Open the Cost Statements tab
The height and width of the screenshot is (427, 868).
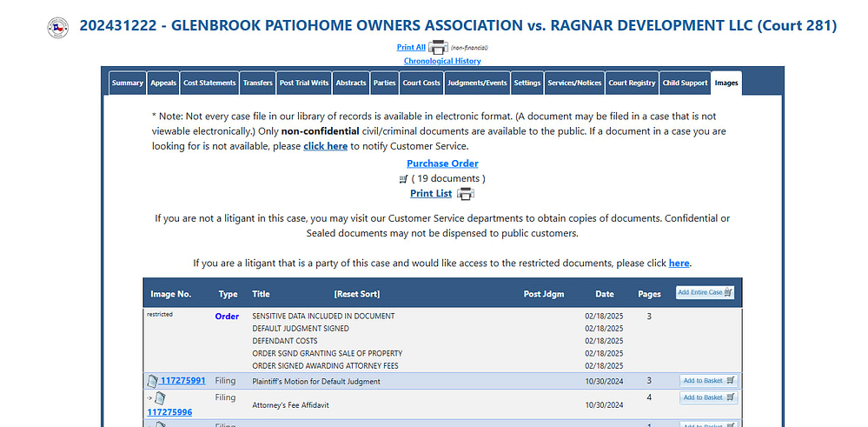point(209,83)
